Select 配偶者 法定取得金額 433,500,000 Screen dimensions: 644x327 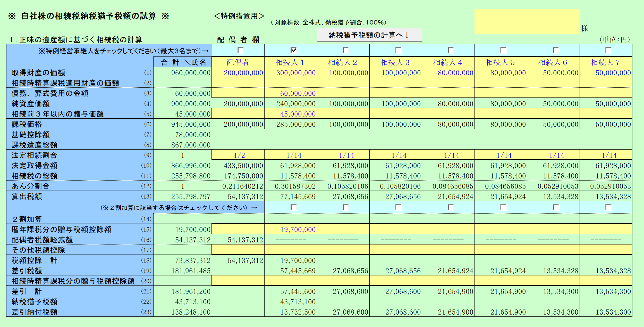(238, 165)
